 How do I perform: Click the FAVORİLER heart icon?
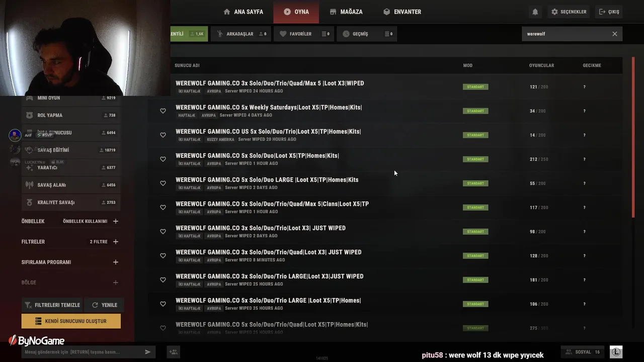[283, 34]
